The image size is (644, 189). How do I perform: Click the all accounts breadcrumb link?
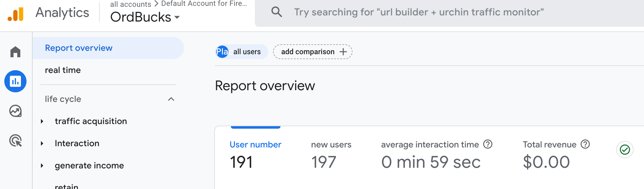pyautogui.click(x=131, y=4)
